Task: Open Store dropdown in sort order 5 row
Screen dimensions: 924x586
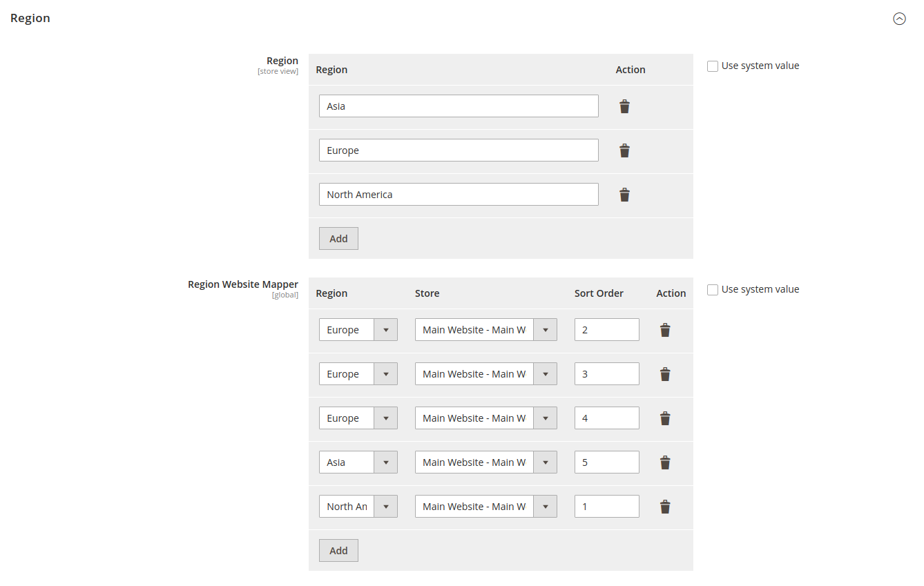Action: click(x=485, y=462)
